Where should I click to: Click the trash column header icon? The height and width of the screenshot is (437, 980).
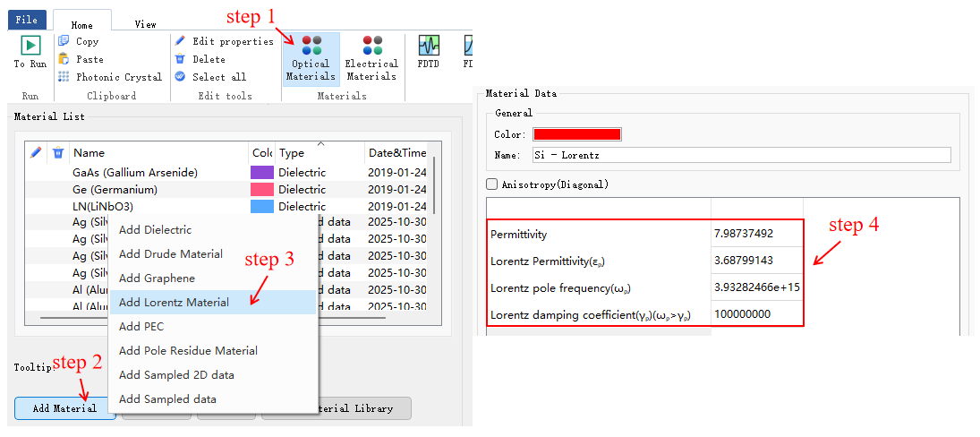tap(58, 152)
